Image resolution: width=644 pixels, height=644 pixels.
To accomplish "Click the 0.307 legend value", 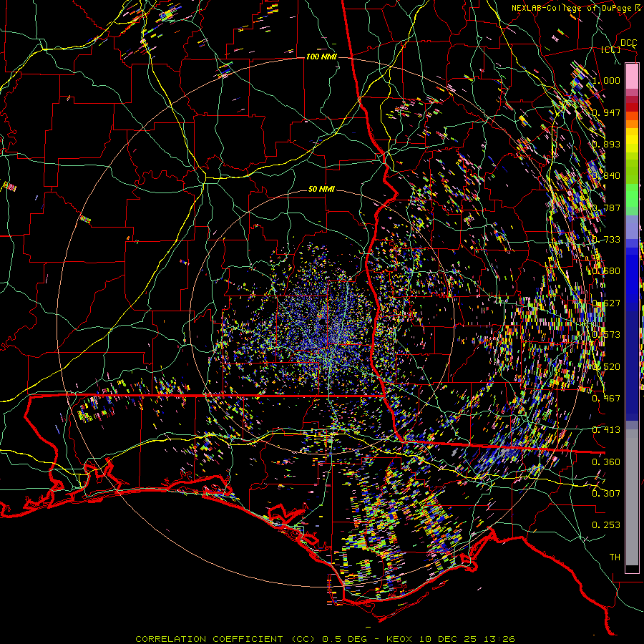I will 606,493.
